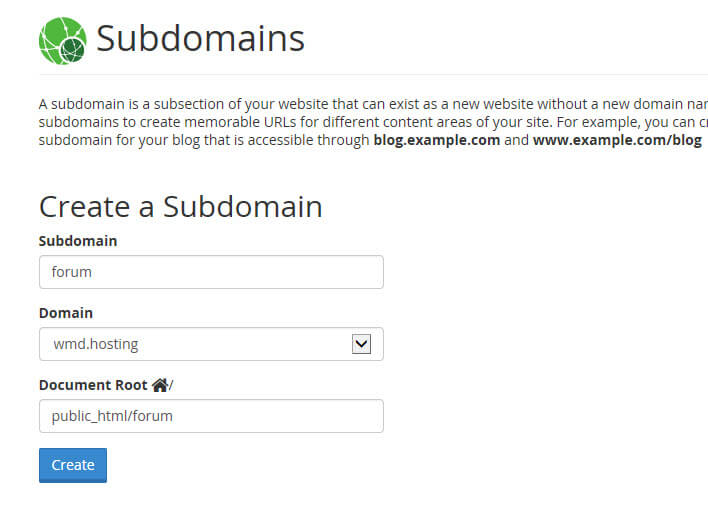Focus the Subdomain field containing forum
Image resolution: width=708 pixels, height=515 pixels.
211,272
